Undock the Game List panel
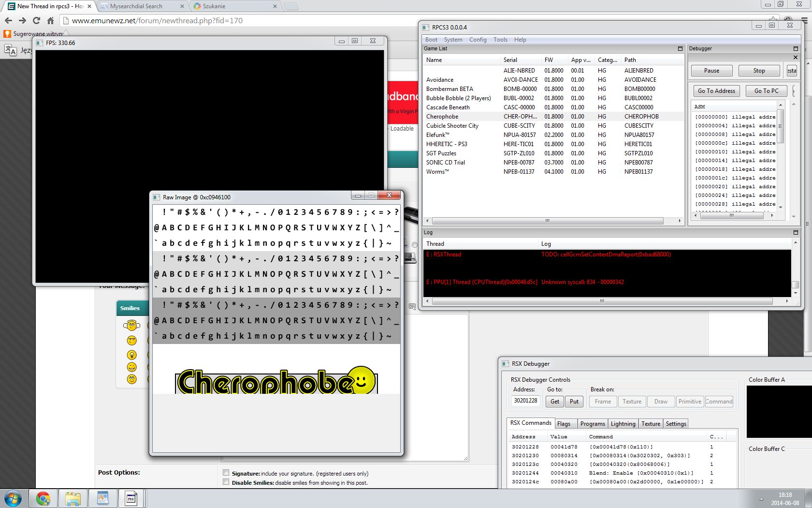This screenshot has height=508, width=812. tap(680, 49)
